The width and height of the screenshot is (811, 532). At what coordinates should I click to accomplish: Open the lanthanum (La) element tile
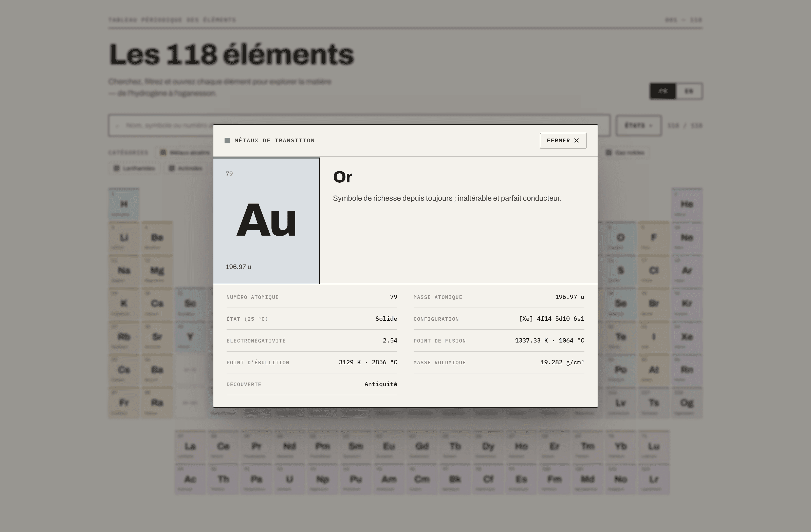point(190,446)
